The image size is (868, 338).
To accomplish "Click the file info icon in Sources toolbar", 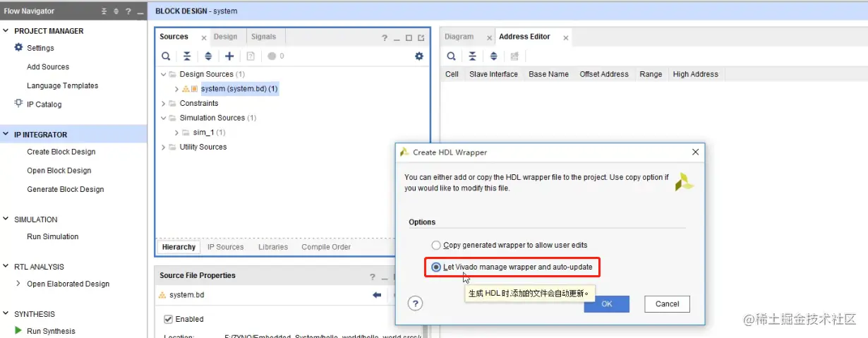I will 251,56.
